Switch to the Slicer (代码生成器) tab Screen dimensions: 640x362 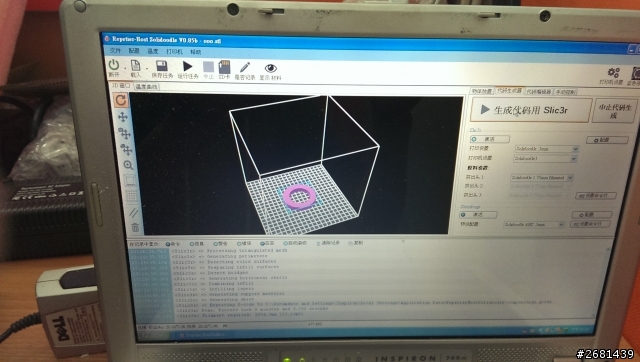point(509,91)
